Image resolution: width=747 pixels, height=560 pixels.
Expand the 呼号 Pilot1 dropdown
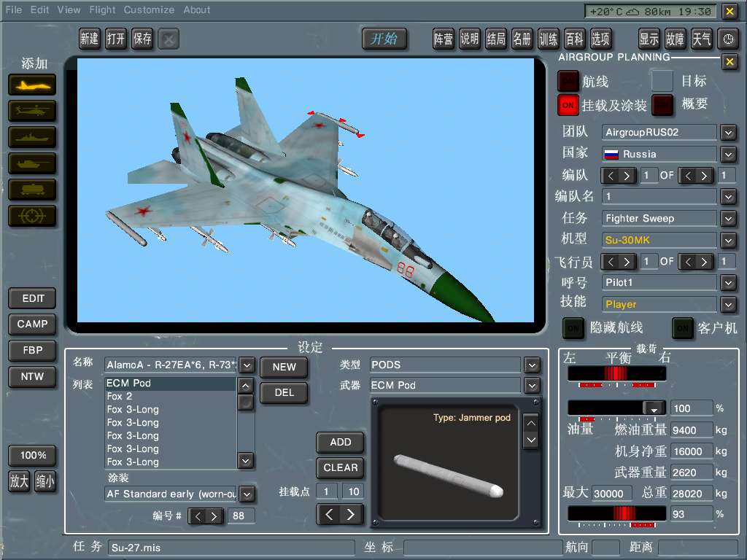[x=728, y=283]
